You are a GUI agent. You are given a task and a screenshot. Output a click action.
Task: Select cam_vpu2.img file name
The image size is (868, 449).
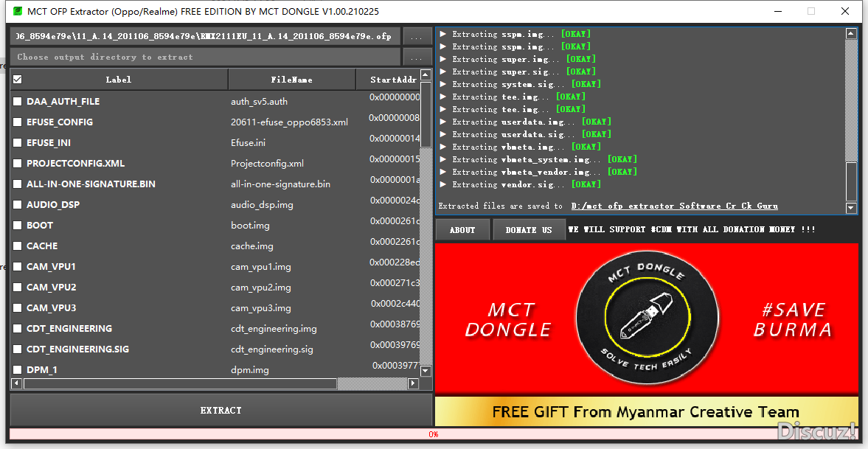[x=261, y=288]
